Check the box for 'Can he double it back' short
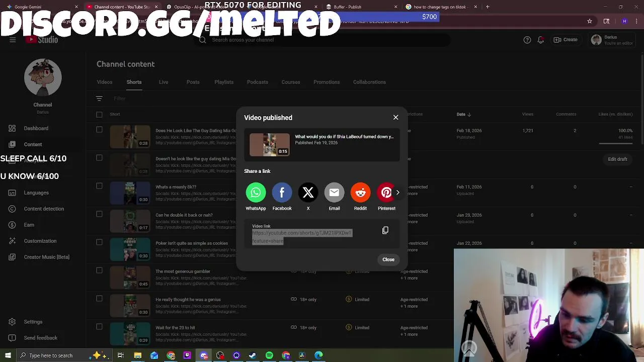This screenshot has height=362, width=644. (99, 214)
